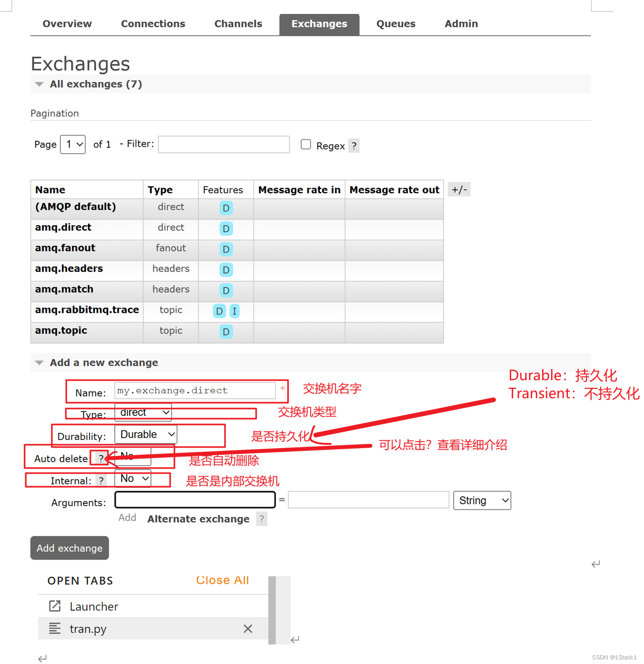Open the Admin tab

(461, 24)
